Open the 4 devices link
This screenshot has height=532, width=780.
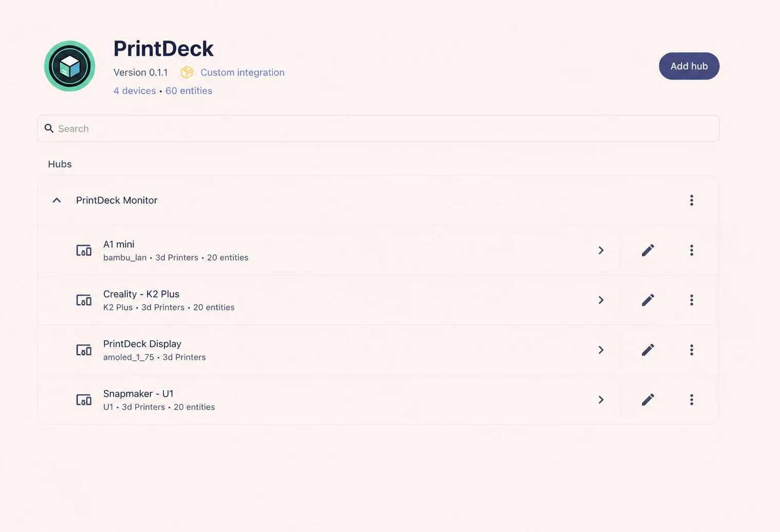click(x=135, y=91)
